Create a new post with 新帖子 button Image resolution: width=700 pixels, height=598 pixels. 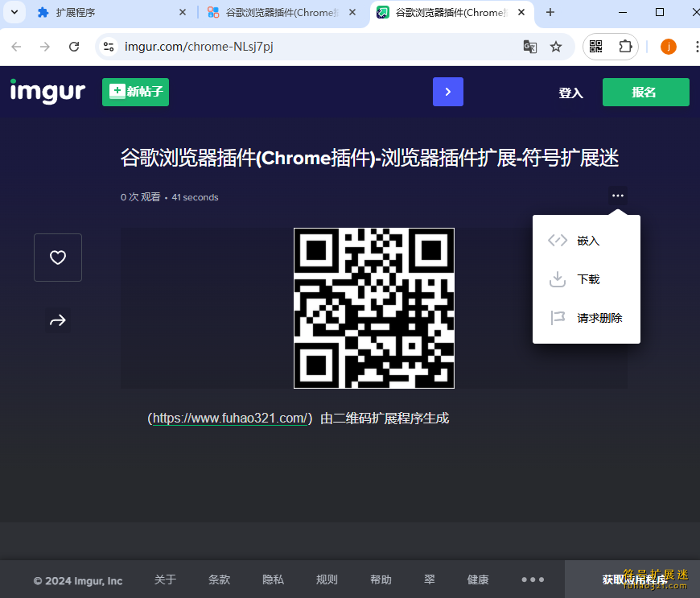135,92
